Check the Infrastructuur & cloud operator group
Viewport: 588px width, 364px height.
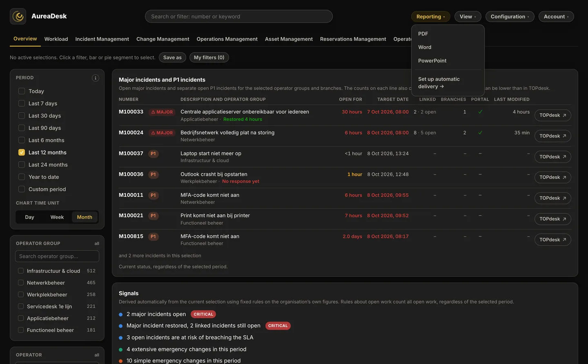coord(21,271)
